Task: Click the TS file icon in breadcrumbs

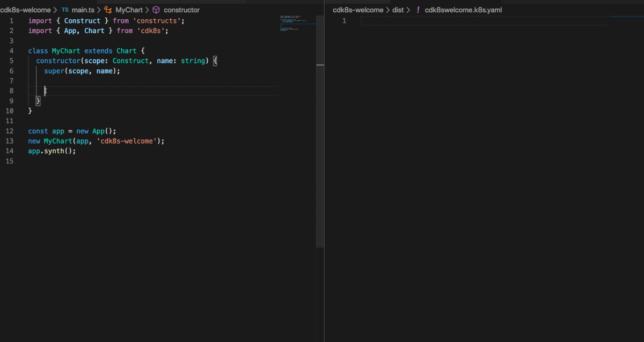Action: 65,10
